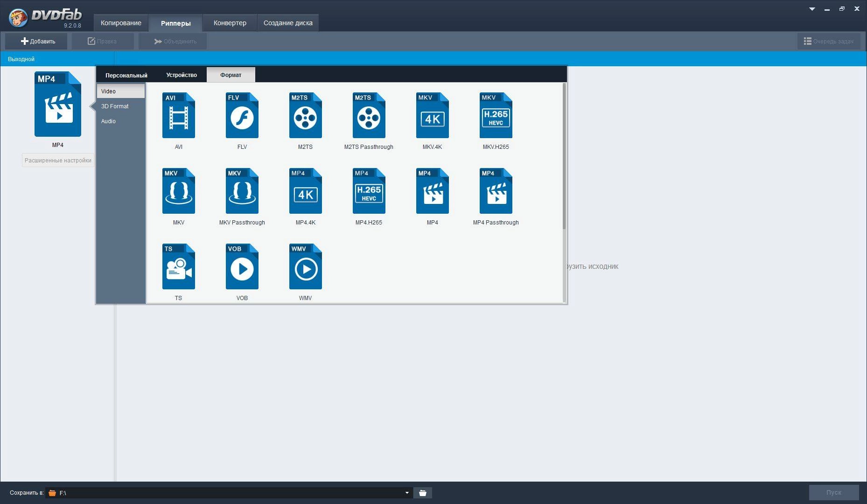867x504 pixels.
Task: Open the Конвертер tab
Action: pos(230,23)
